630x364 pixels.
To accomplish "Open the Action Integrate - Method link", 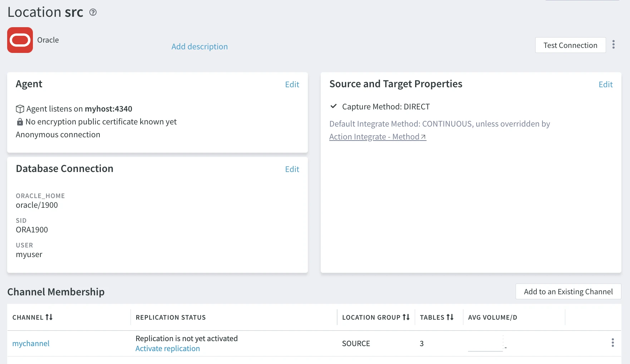I will 377,137.
